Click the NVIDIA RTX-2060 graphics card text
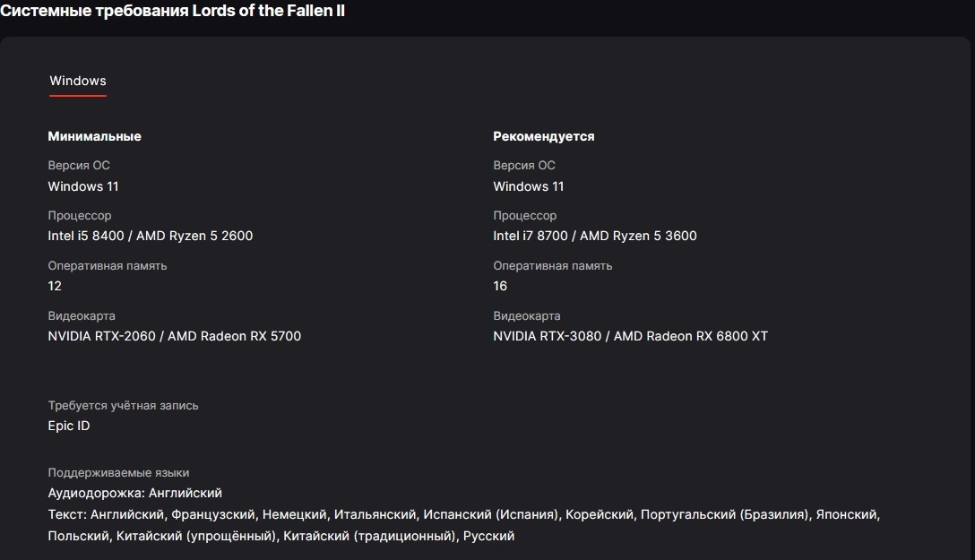This screenshot has width=975, height=560. coord(101,336)
